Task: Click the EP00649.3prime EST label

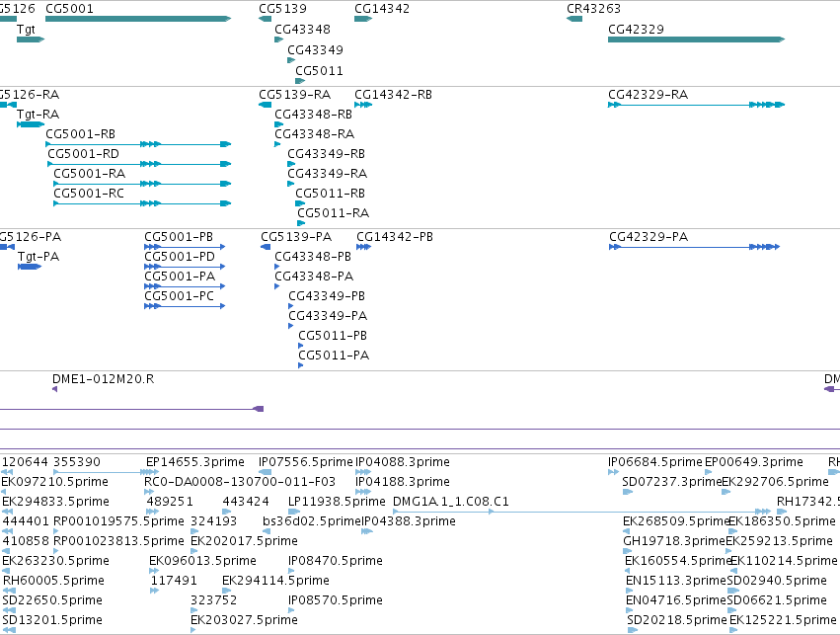Action: [x=754, y=462]
